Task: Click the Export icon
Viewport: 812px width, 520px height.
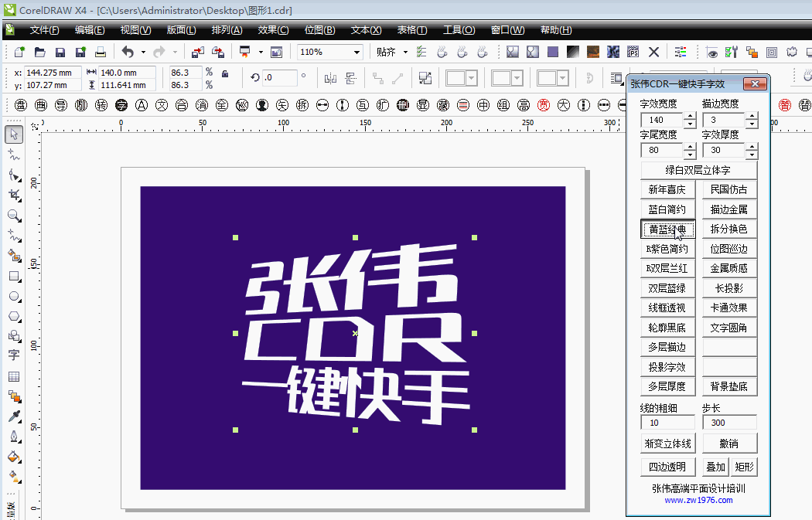Action: click(x=218, y=52)
